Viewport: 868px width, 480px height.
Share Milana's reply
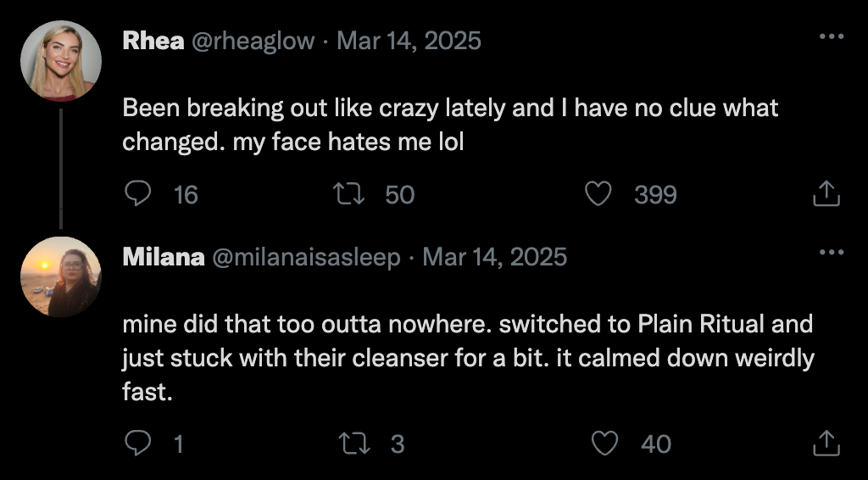[x=826, y=443]
